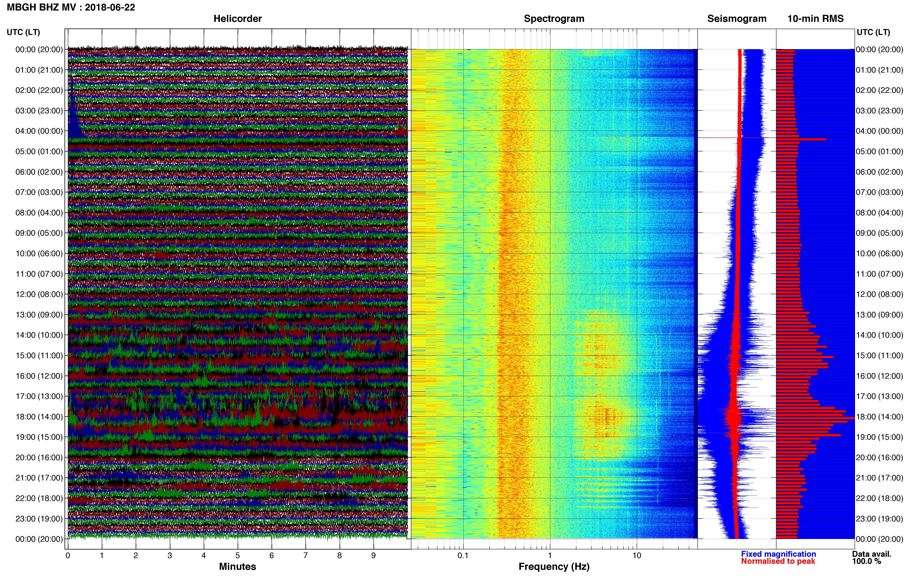The width and height of the screenshot is (924, 578).
Task: Click tick '10' on the Frequency axis
Action: [637, 556]
